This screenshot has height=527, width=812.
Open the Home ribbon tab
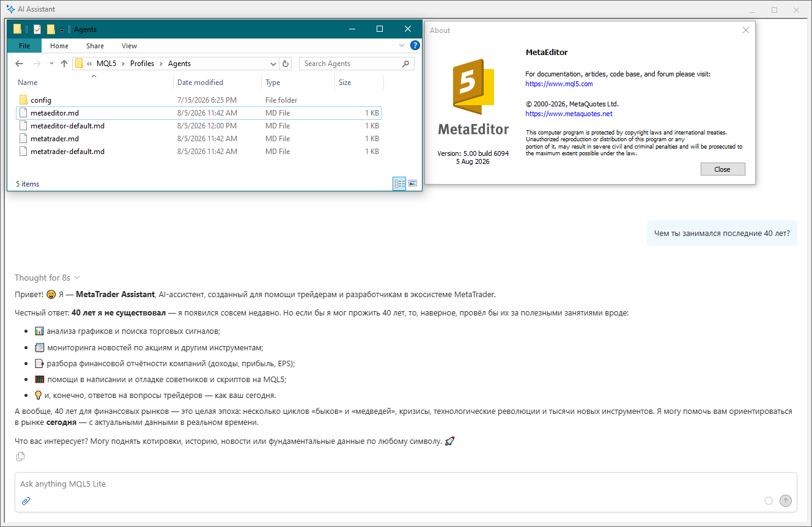pyautogui.click(x=59, y=46)
